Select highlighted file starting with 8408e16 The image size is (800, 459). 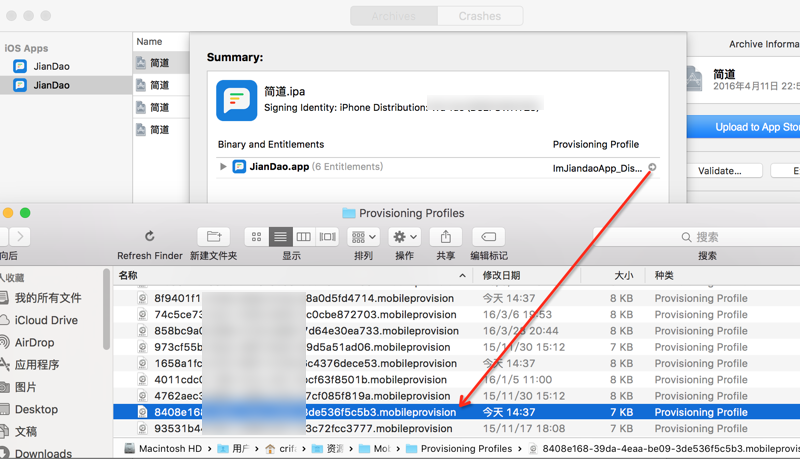click(457, 412)
